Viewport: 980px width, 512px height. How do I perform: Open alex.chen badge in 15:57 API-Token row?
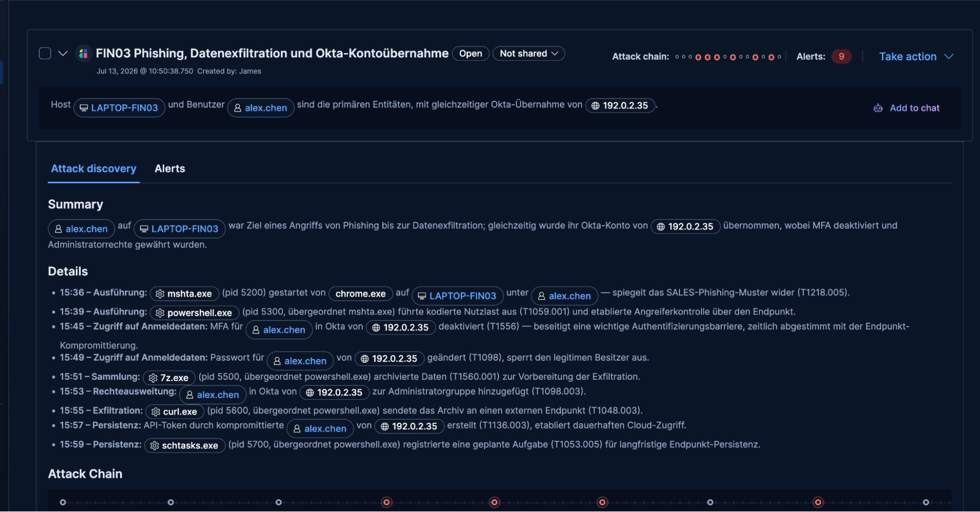click(320, 428)
